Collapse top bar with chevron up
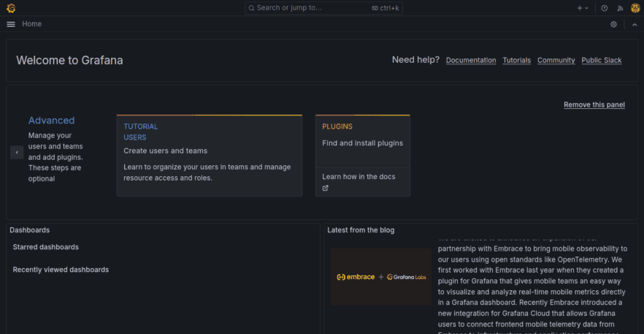The width and height of the screenshot is (644, 334). [x=634, y=24]
